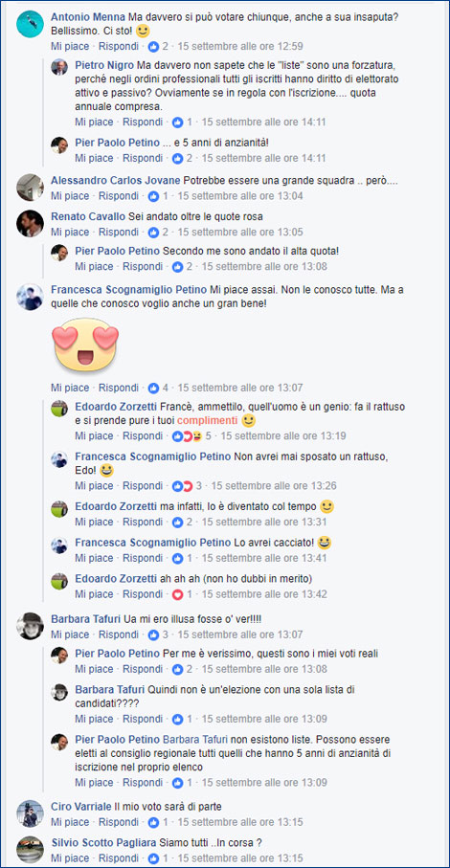
Task: Click Ciro Varriale's avatar picture
Action: click(x=30, y=813)
